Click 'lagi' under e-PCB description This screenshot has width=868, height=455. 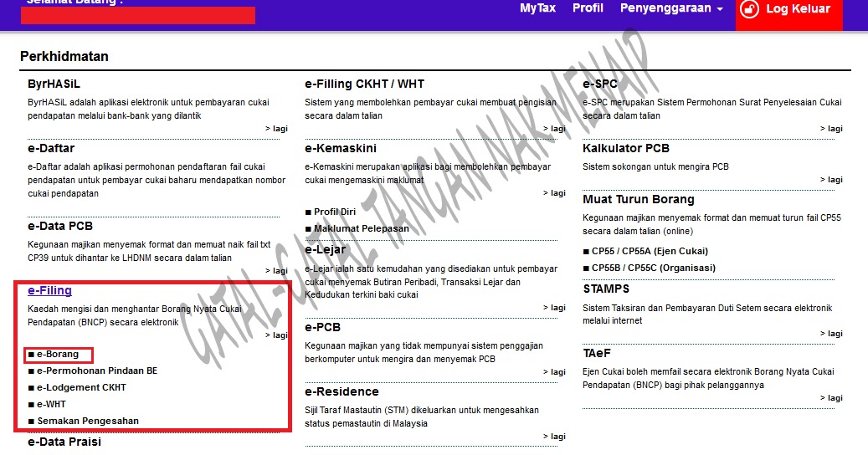pos(554,371)
